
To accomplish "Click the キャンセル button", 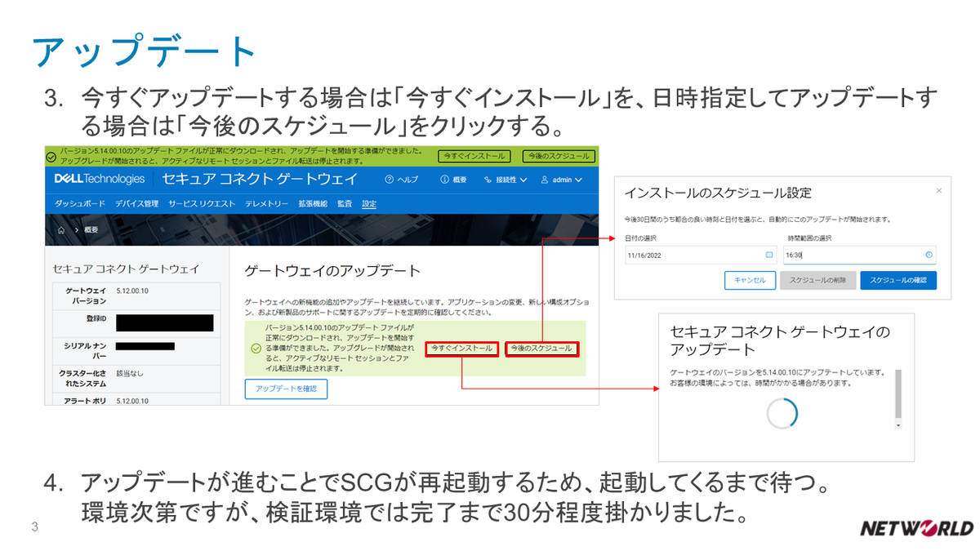I will coord(750,280).
